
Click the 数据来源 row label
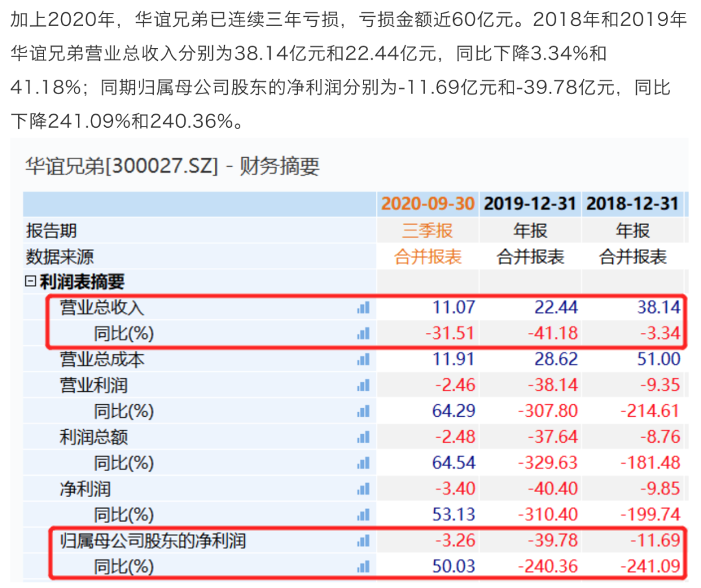(x=60, y=256)
